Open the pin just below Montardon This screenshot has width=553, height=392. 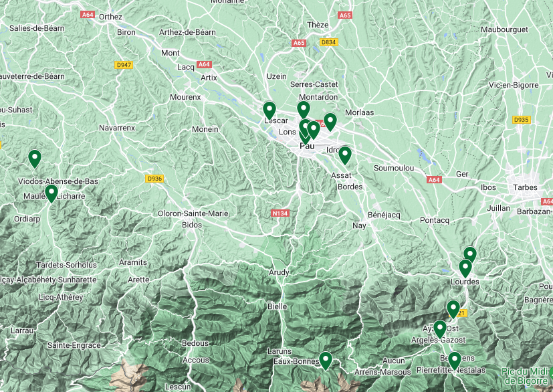click(304, 110)
